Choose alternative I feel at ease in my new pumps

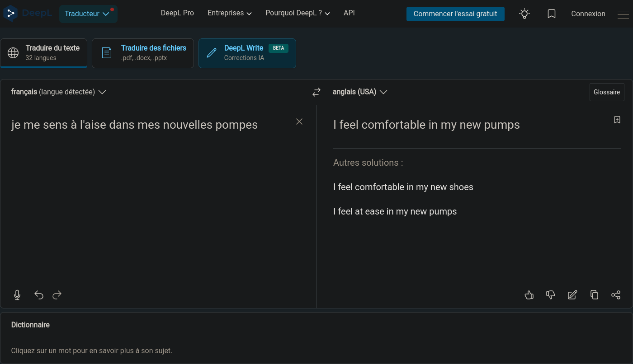[x=395, y=211]
